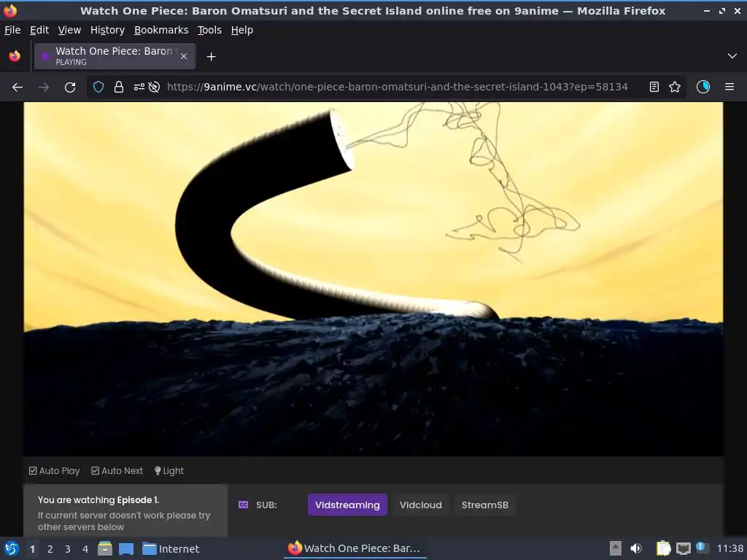Open the round extension icon in the toolbar
Screen dimensions: 747x560
point(703,87)
